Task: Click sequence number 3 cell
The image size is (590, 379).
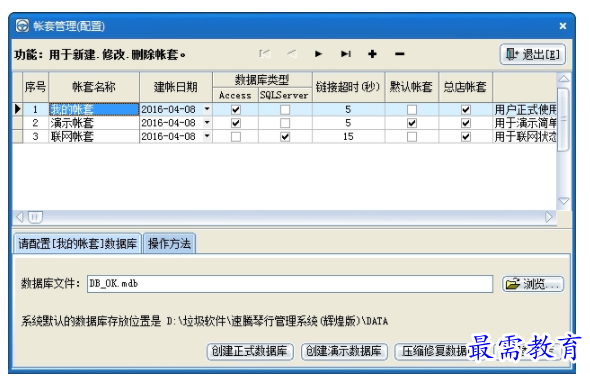Action: pos(35,137)
